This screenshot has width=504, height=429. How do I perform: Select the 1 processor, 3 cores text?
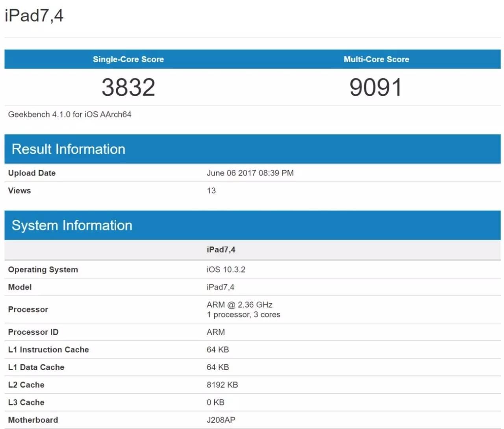coord(244,315)
